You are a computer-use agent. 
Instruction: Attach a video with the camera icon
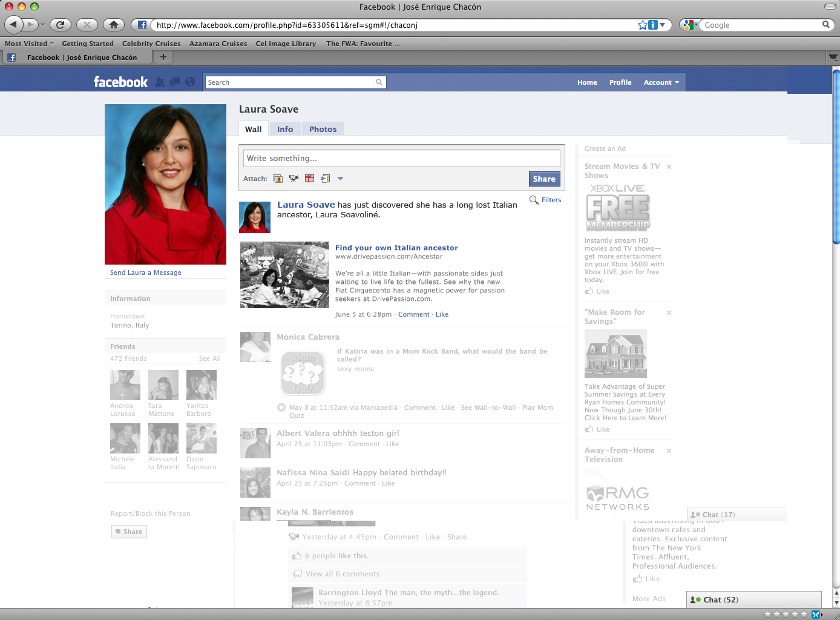tap(294, 179)
